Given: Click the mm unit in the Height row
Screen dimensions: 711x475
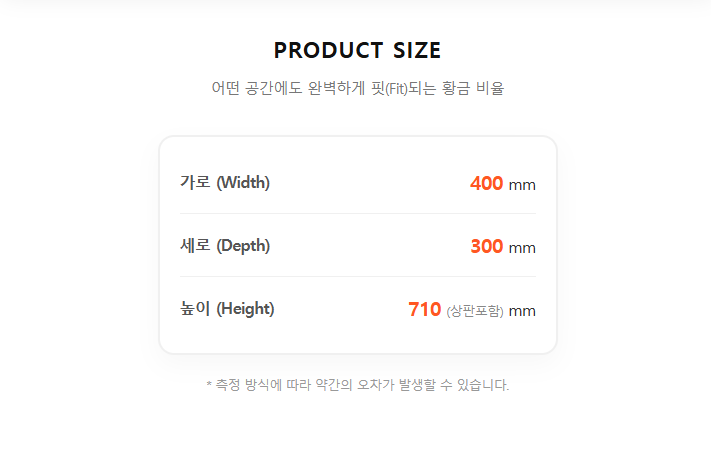Looking at the screenshot, I should pos(522,311).
